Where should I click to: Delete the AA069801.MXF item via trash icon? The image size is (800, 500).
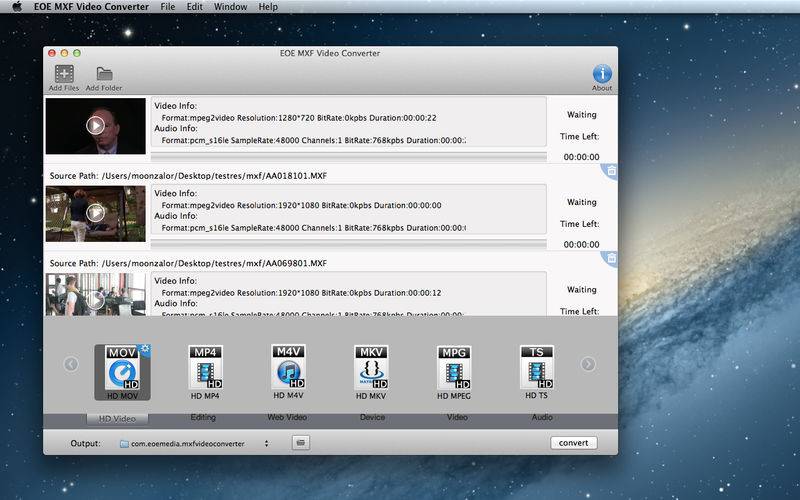pos(611,259)
